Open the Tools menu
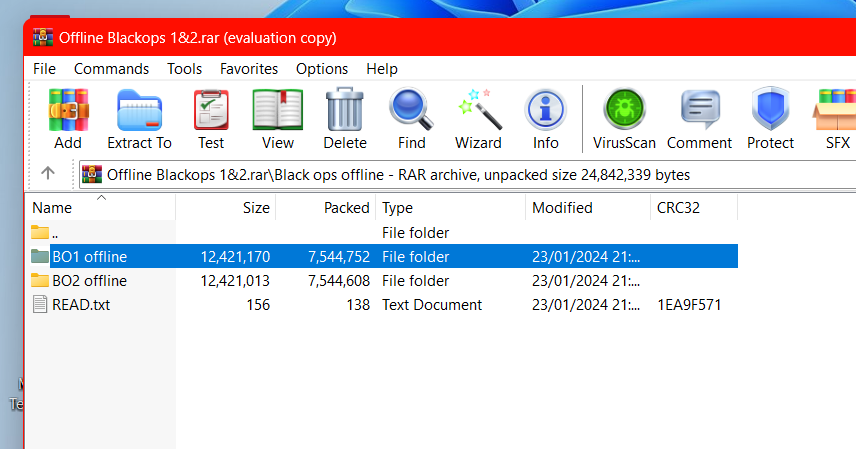 tap(185, 69)
